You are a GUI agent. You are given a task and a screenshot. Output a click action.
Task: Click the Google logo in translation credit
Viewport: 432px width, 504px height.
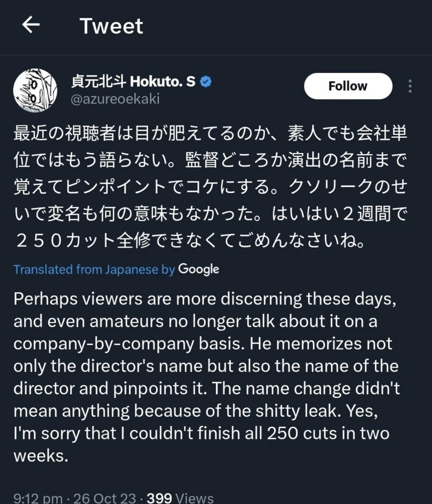pos(198,269)
